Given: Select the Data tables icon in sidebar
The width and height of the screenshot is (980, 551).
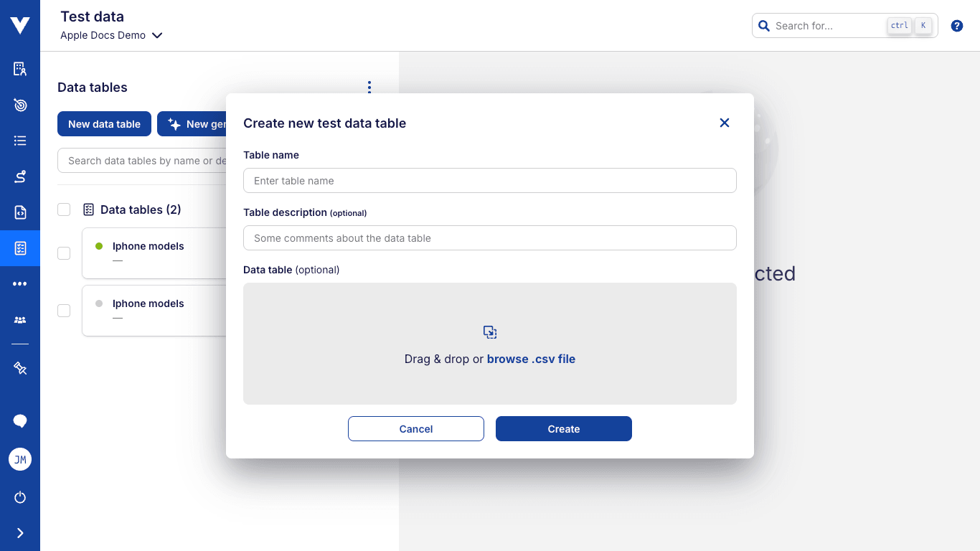Looking at the screenshot, I should coord(19,248).
